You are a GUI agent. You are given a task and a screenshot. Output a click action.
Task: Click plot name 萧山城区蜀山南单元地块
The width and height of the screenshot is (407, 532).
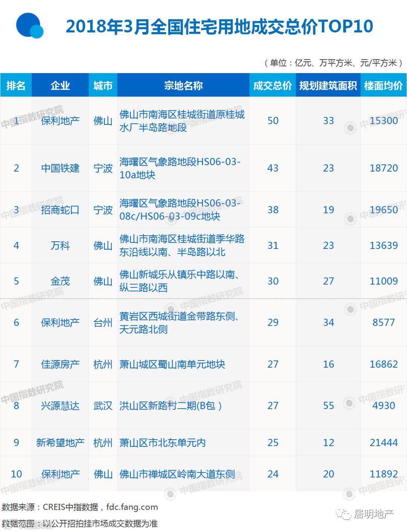pos(172,364)
